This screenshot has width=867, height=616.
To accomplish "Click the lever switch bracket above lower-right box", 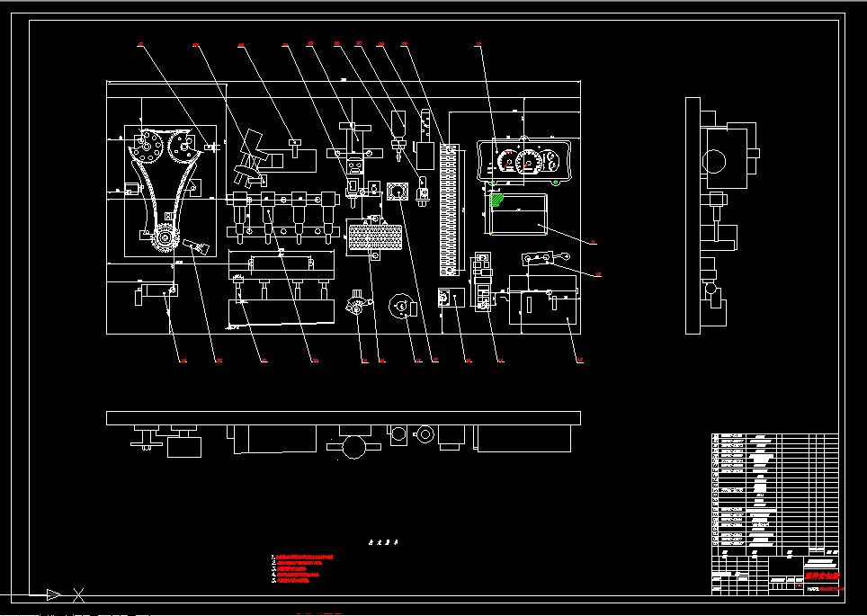I will [x=545, y=258].
